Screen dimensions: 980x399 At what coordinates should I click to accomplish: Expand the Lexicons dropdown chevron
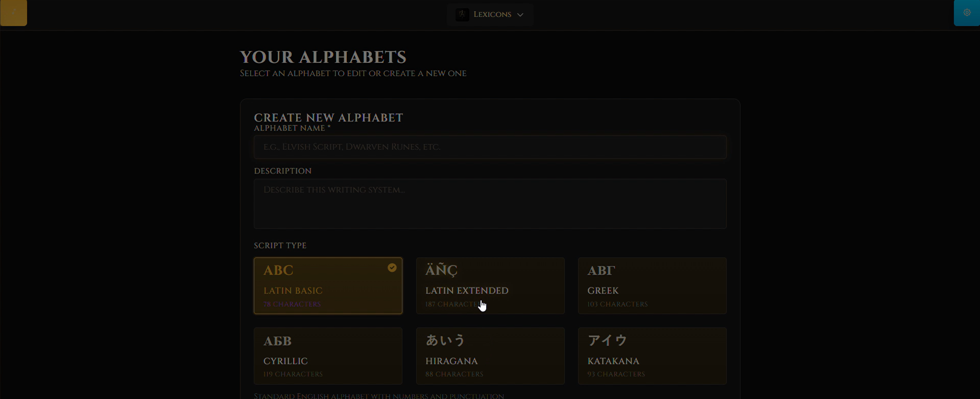pyautogui.click(x=520, y=15)
